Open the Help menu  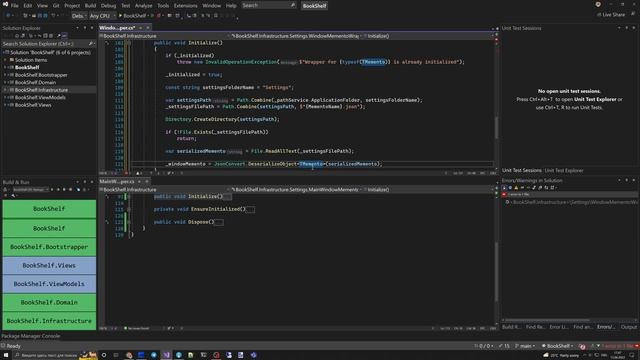pyautogui.click(x=231, y=6)
